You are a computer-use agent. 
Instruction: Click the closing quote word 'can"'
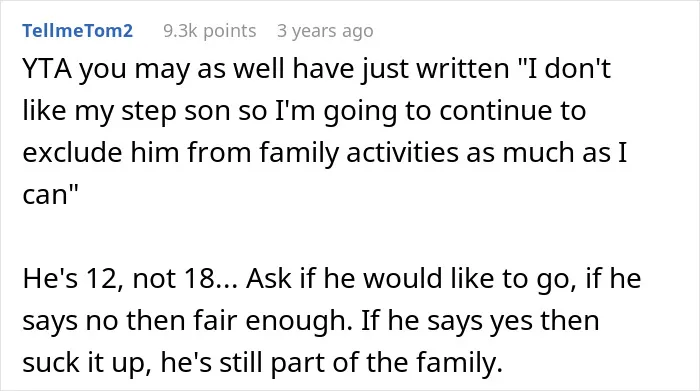(x=50, y=195)
